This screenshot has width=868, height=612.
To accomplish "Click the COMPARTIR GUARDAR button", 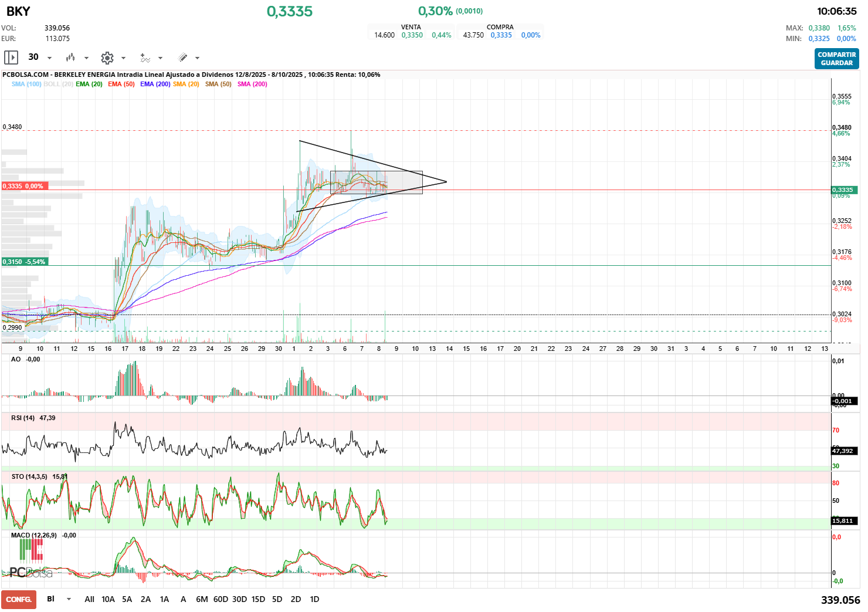I will click(x=836, y=59).
